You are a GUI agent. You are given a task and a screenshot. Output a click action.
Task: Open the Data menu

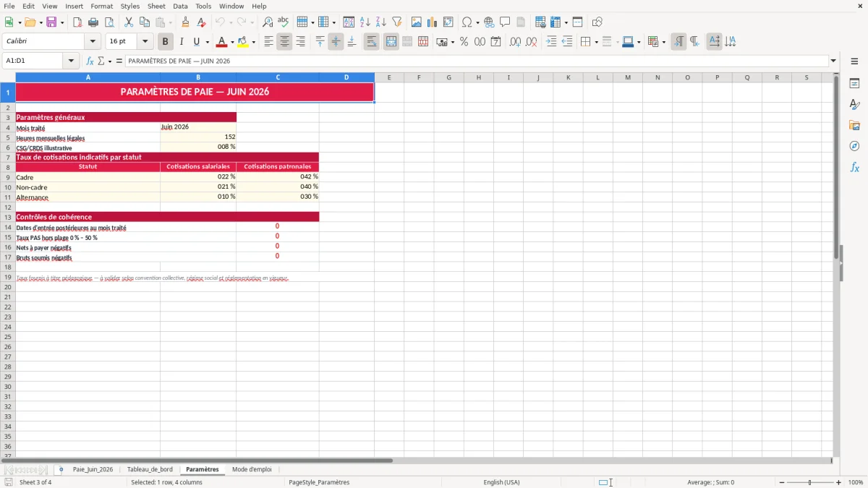pyautogui.click(x=180, y=6)
